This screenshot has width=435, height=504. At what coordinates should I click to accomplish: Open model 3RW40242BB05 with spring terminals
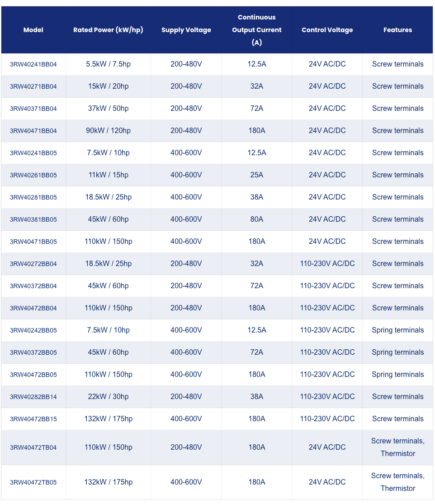tap(33, 330)
